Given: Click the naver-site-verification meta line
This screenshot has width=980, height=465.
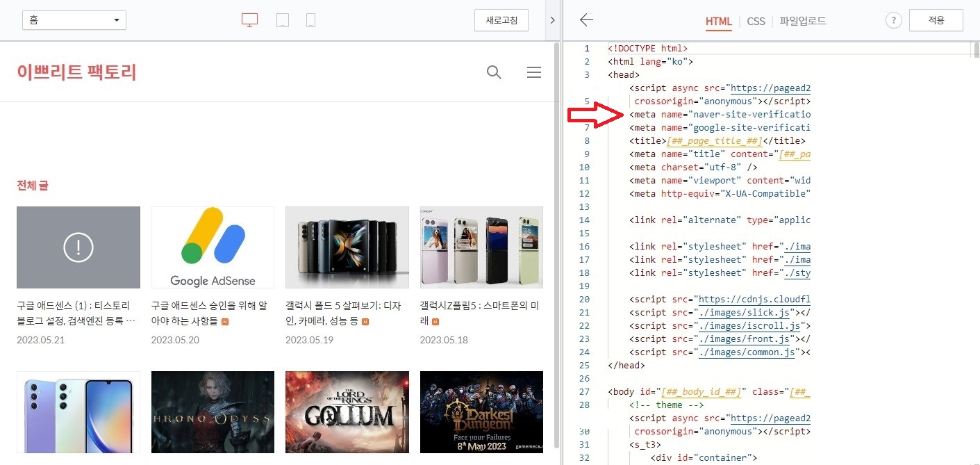Looking at the screenshot, I should coord(720,115).
